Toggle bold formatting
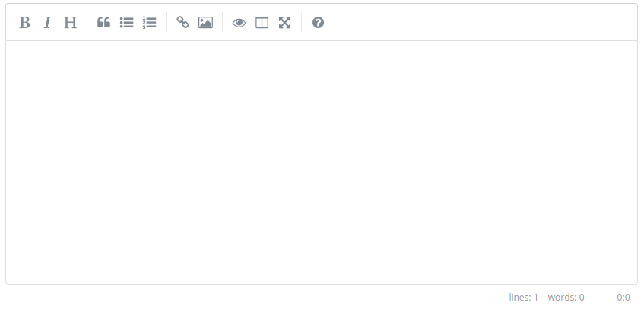Screen dimensions: 644x309 click(x=24, y=23)
